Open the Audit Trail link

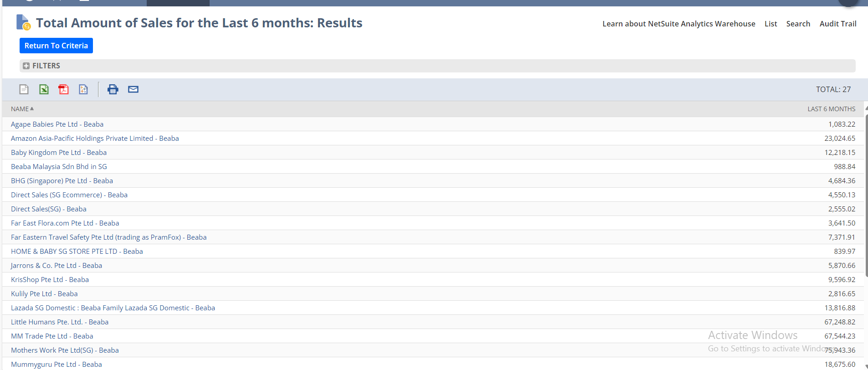[x=837, y=24]
